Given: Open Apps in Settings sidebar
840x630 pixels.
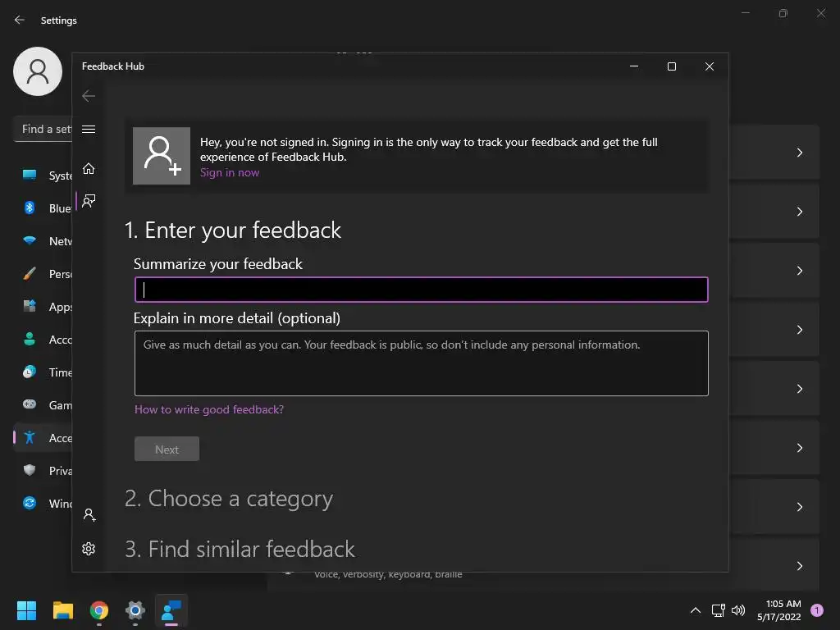Looking at the screenshot, I should (x=43, y=307).
